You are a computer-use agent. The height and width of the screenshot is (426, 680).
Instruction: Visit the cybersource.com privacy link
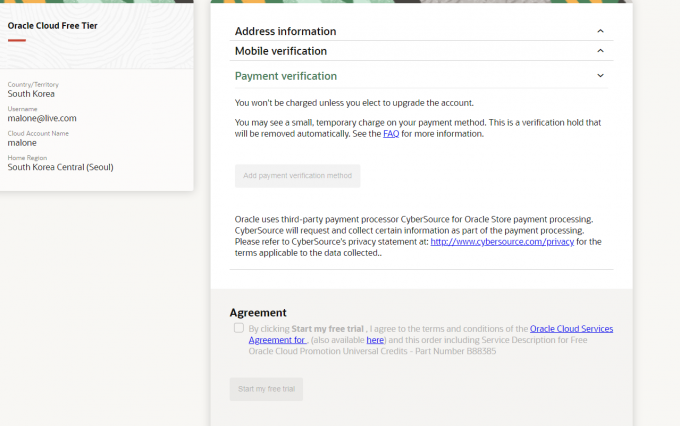pyautogui.click(x=502, y=241)
